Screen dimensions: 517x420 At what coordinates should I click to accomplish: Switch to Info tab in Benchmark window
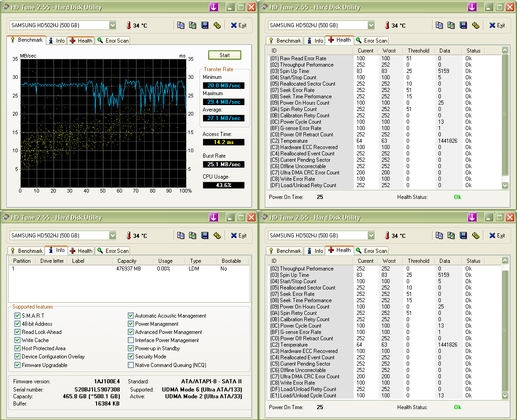pos(57,40)
